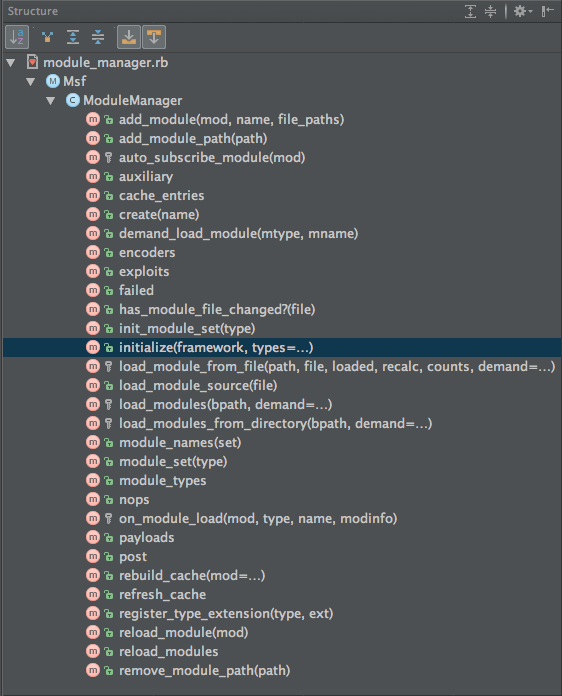Select load_module_from_file method entry
The height and width of the screenshot is (696, 562).
(336, 367)
